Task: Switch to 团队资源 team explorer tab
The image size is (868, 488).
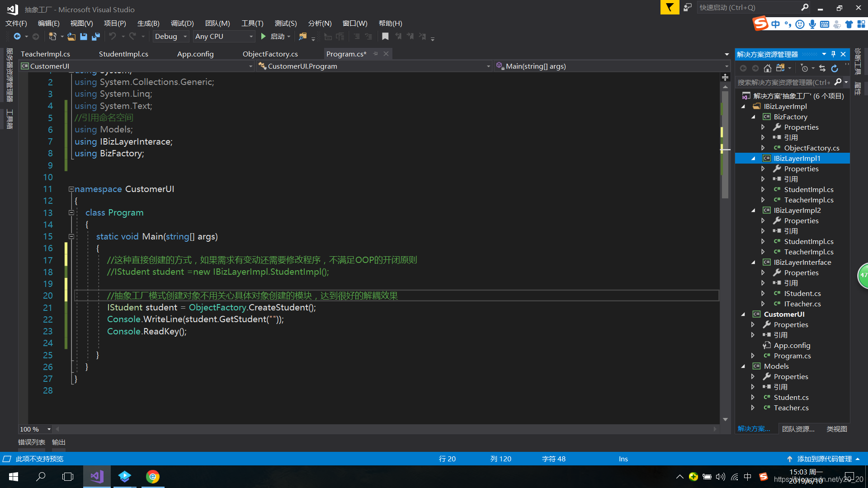Action: (x=798, y=429)
